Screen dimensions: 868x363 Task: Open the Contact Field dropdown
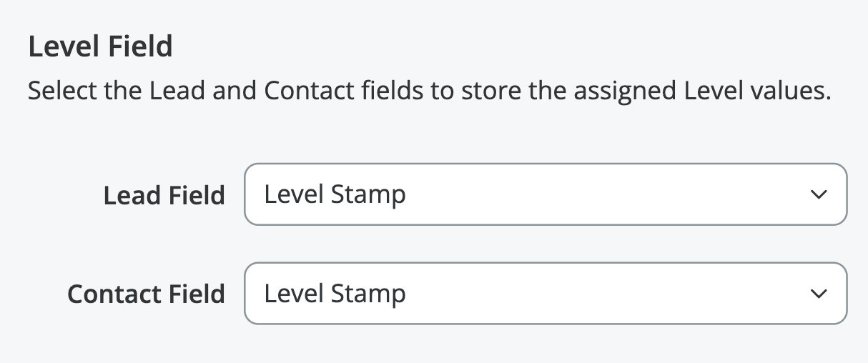click(546, 294)
